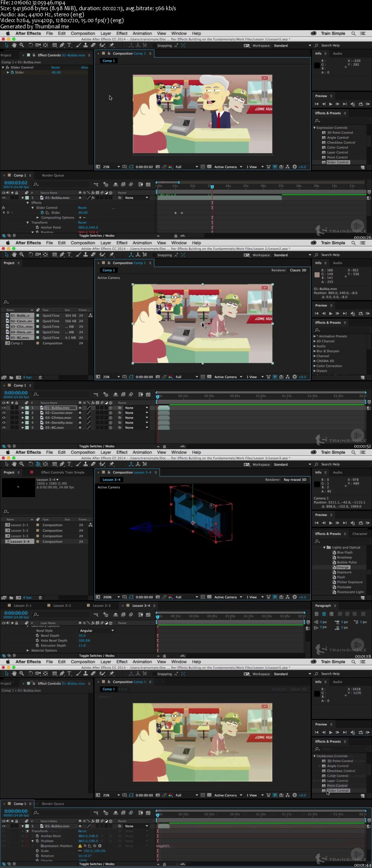This screenshot has width=372, height=868.
Task: Click Hole Bevel Depth stopwatch icon
Action: click(37, 641)
